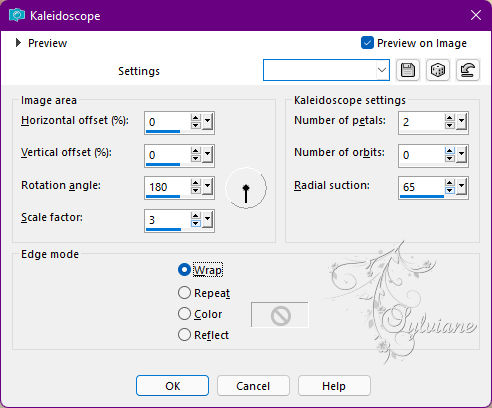
Task: Click the Save Preset floppy disk icon
Action: tap(408, 70)
